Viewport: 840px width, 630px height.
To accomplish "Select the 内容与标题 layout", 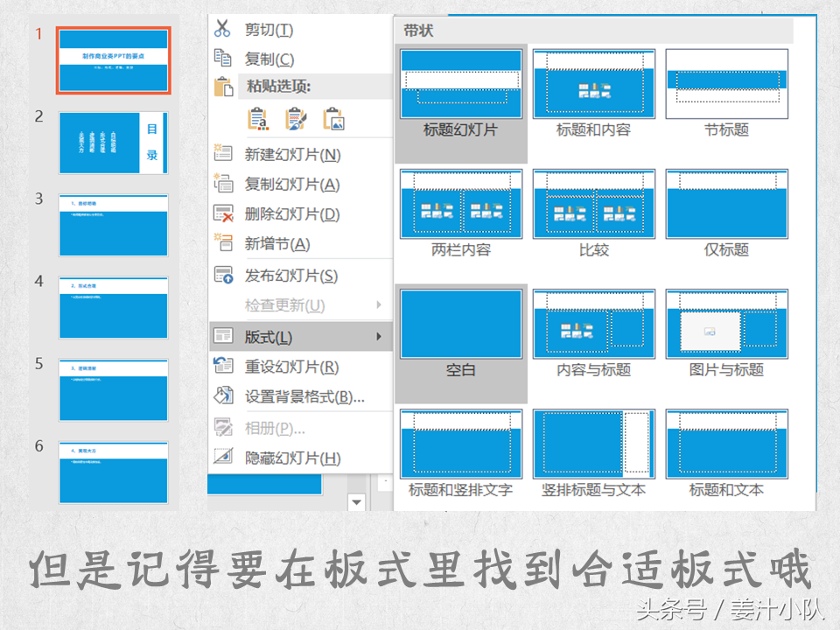I will click(593, 333).
